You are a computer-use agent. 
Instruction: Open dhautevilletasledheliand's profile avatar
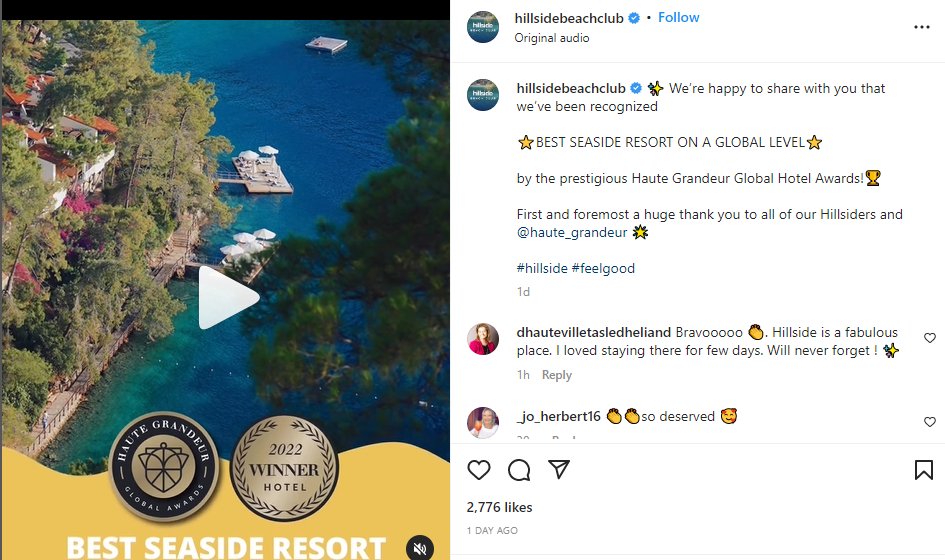[483, 339]
